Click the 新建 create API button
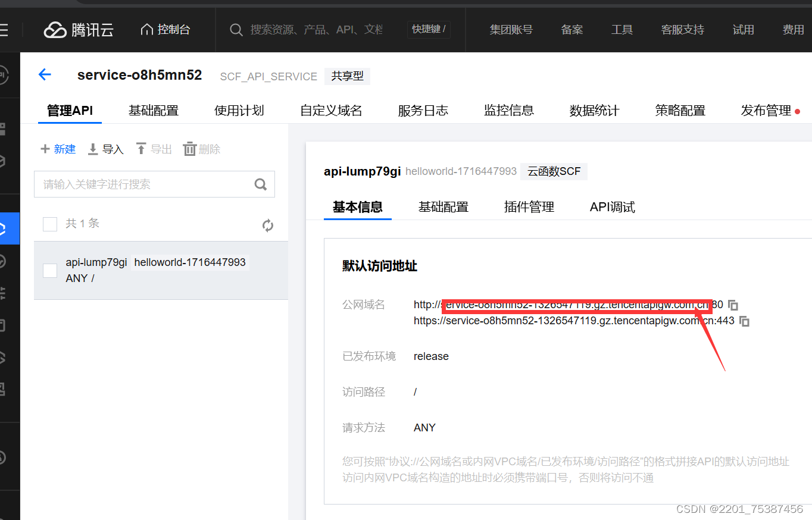The height and width of the screenshot is (520, 812). pyautogui.click(x=58, y=149)
